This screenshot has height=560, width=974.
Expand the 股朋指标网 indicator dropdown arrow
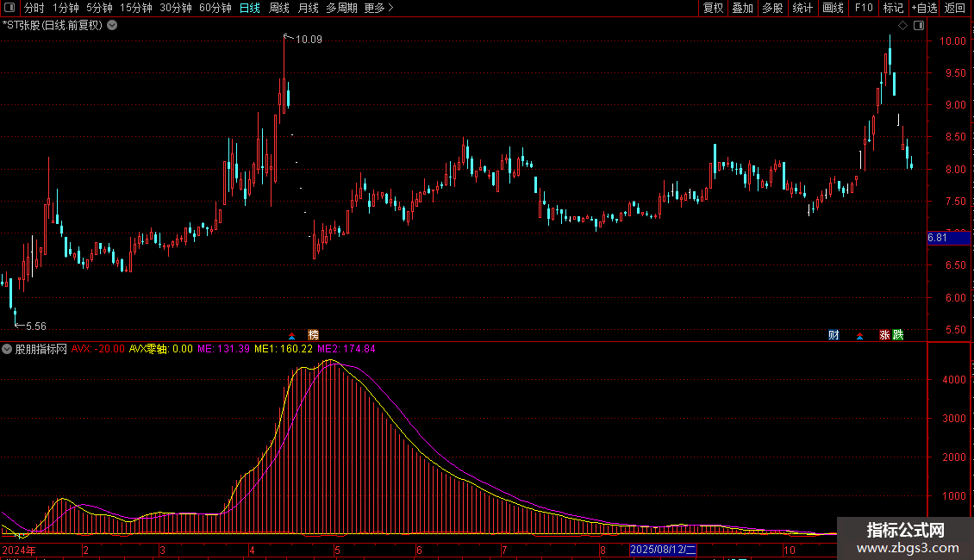7,349
